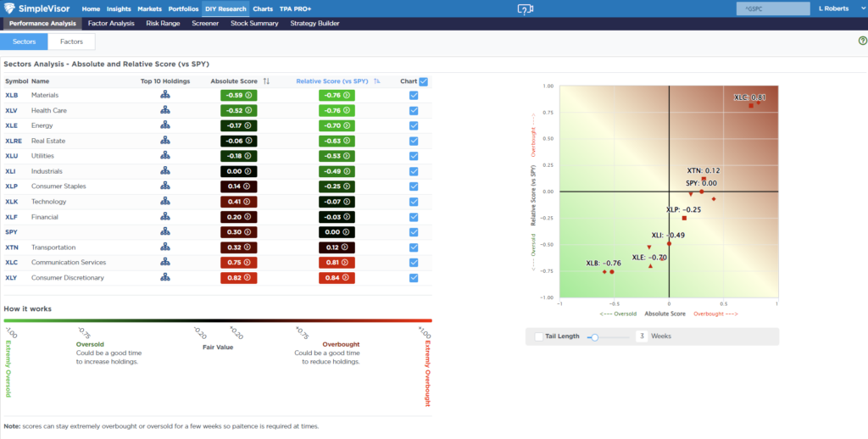Screen dimensions: 868x439
Task: Open the Screener tab
Action: [x=205, y=23]
